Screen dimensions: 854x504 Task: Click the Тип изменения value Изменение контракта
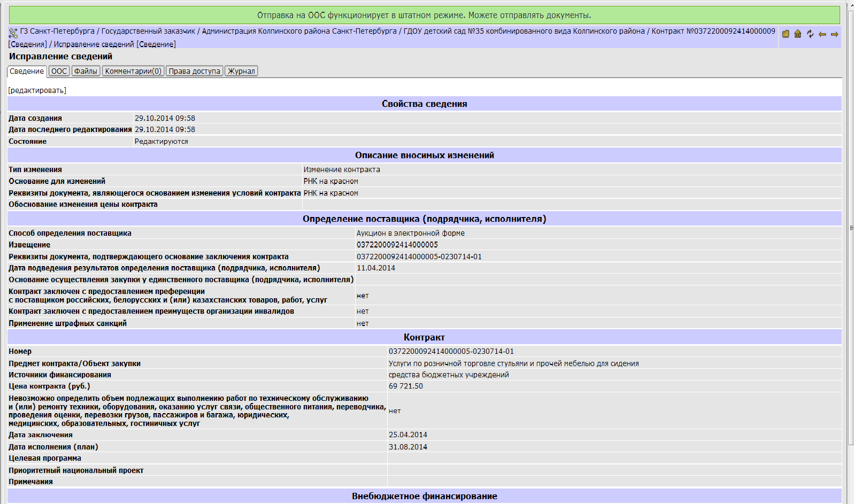[342, 169]
